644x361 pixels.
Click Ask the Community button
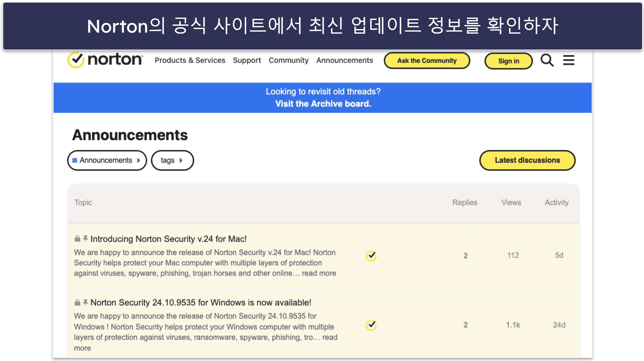pos(427,61)
